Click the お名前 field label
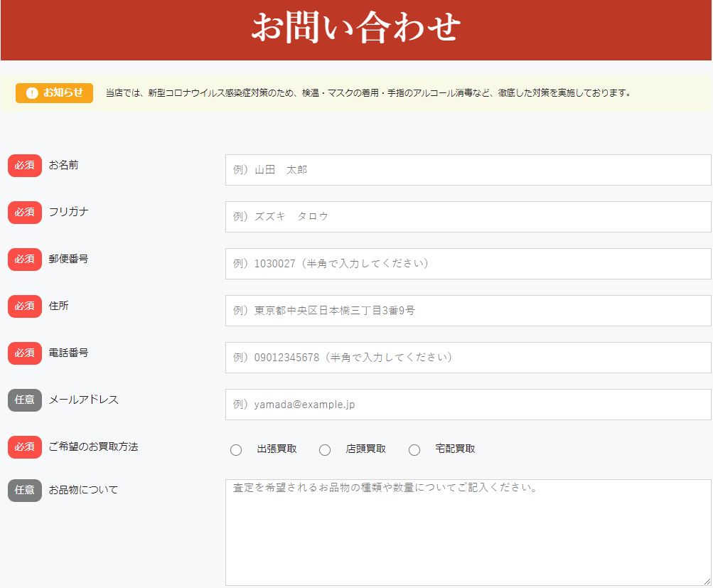The image size is (713, 588). pos(64,165)
